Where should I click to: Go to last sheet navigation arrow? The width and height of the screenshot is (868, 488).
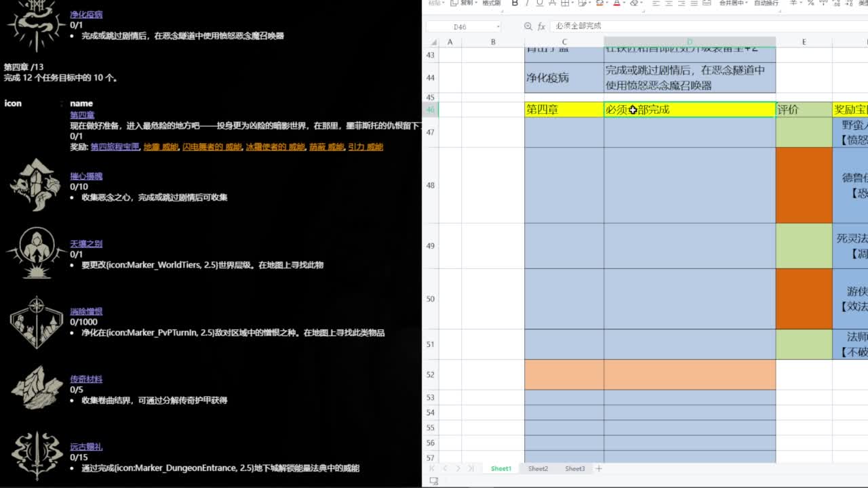(471, 468)
